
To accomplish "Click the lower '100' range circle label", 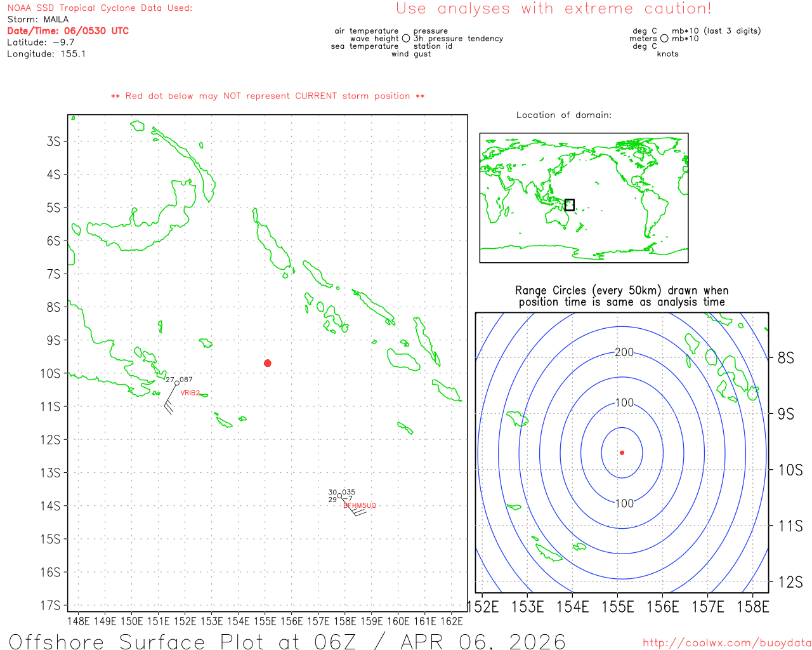I will [x=624, y=503].
